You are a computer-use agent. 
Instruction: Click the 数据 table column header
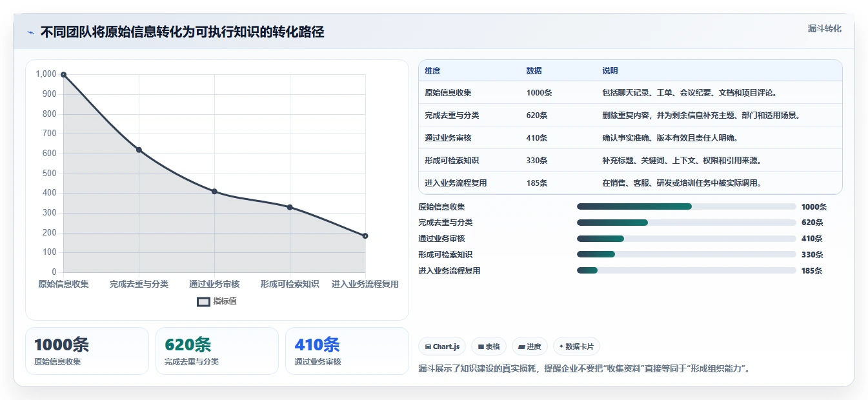(x=534, y=71)
